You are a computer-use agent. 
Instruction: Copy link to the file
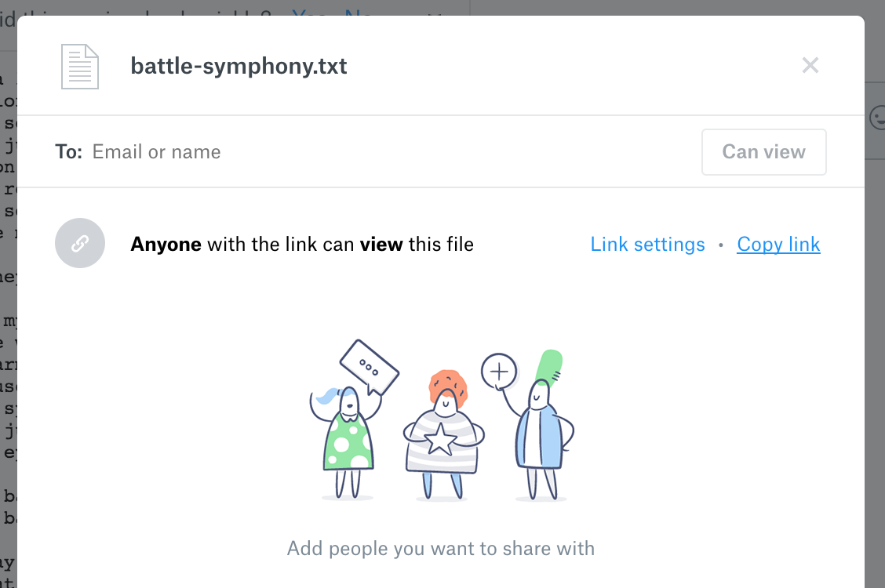778,245
